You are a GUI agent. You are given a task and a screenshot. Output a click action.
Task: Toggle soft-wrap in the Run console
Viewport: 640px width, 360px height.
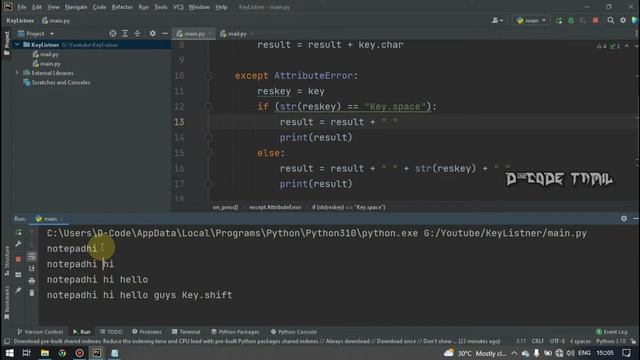tap(32, 257)
